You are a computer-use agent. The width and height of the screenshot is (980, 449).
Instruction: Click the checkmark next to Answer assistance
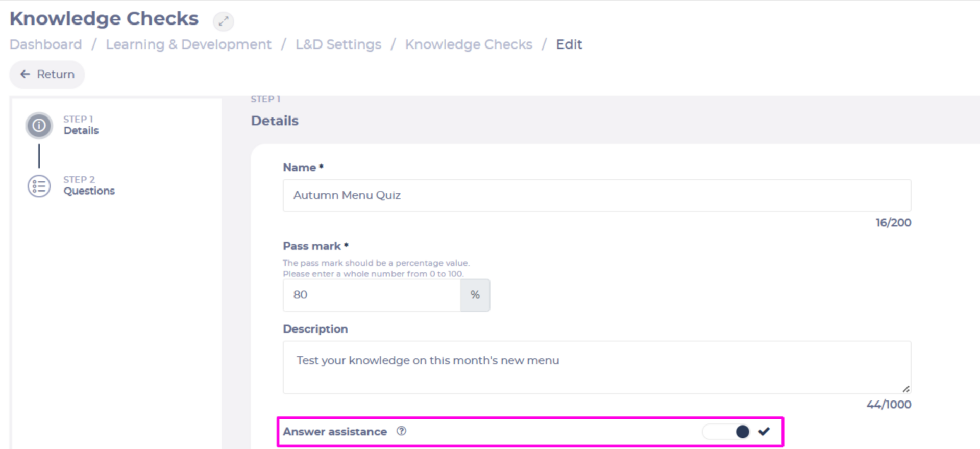764,432
